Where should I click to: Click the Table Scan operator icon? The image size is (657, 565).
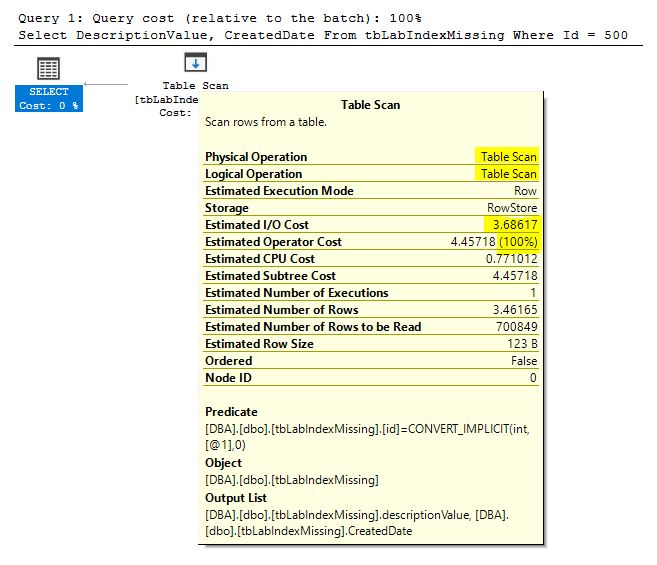coord(195,63)
